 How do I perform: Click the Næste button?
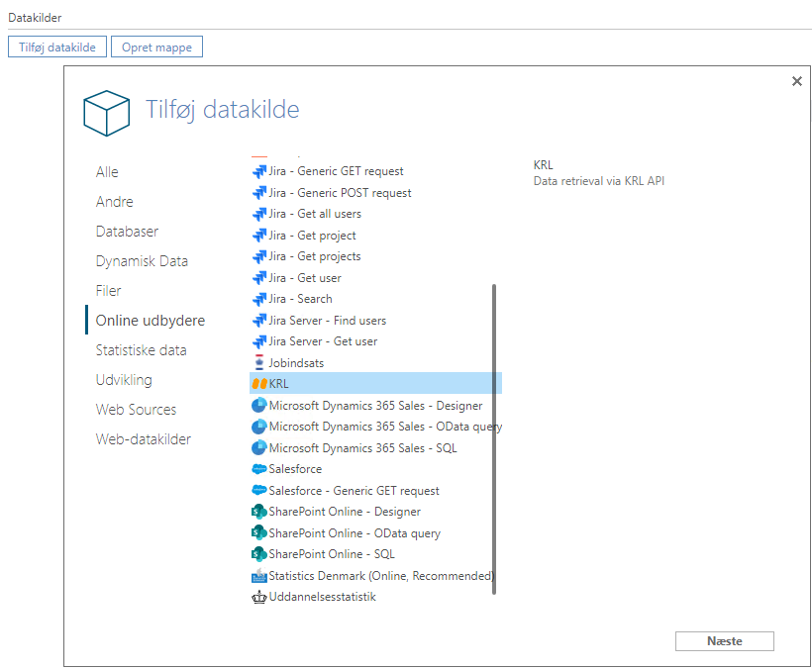725,641
